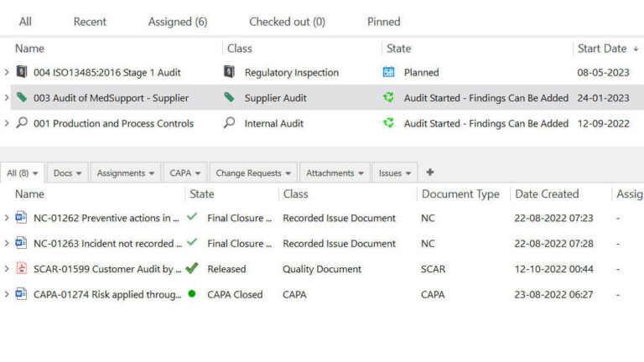This screenshot has height=362, width=644.
Task: Open the Checked out (0) tab
Action: pyautogui.click(x=287, y=22)
